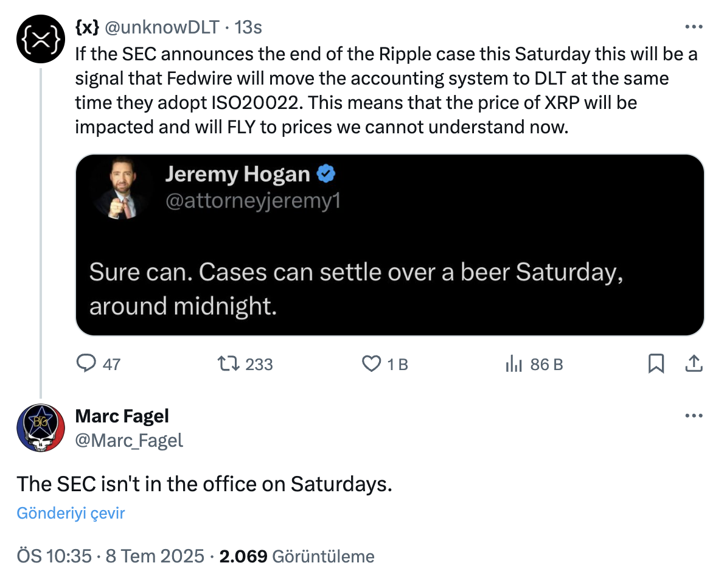724x588 pixels.
Task: Click the share upload icon
Action: [x=694, y=364]
